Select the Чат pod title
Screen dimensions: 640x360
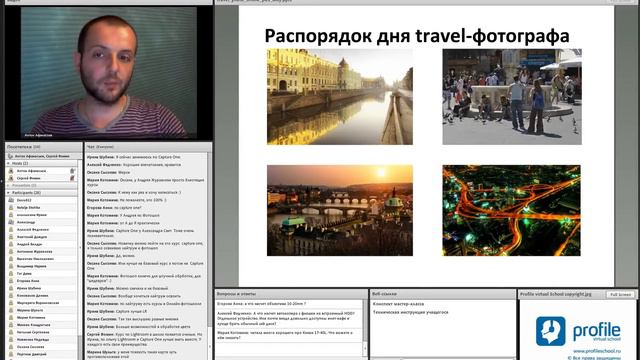click(x=100, y=147)
